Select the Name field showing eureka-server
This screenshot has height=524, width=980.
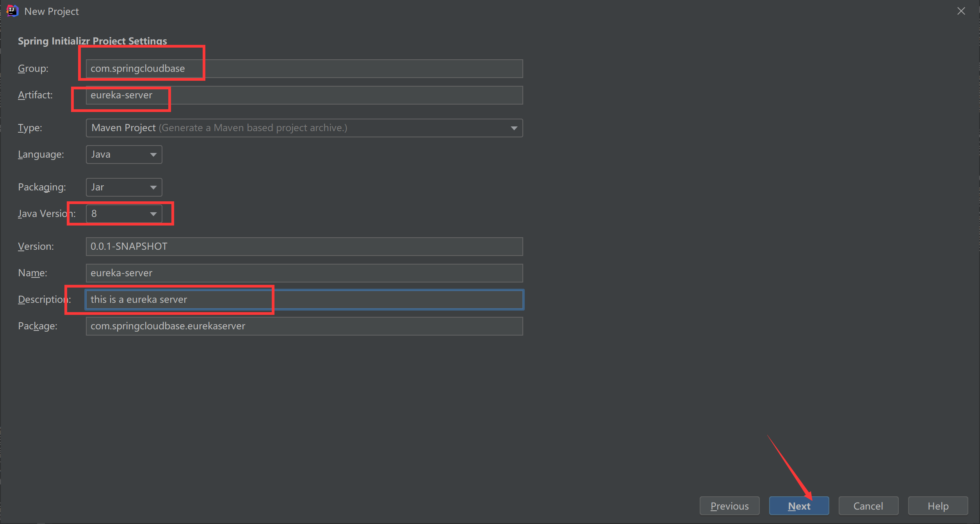305,273
